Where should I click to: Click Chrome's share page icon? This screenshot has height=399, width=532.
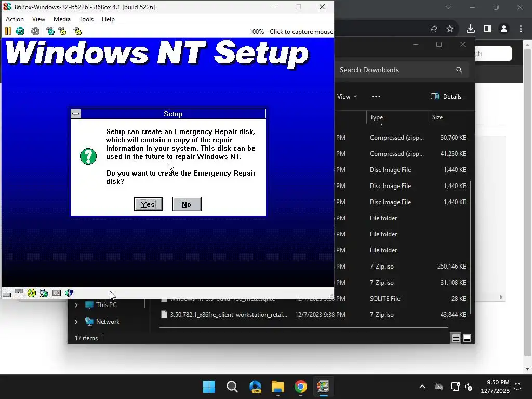coord(433,29)
